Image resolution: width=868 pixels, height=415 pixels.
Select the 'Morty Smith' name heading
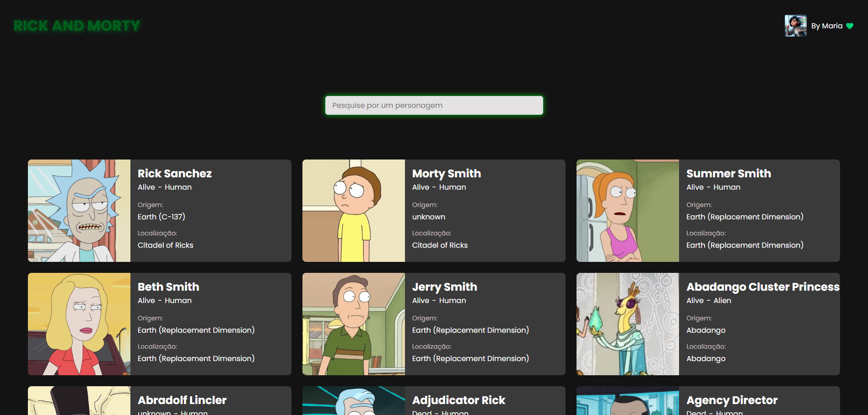point(447,174)
